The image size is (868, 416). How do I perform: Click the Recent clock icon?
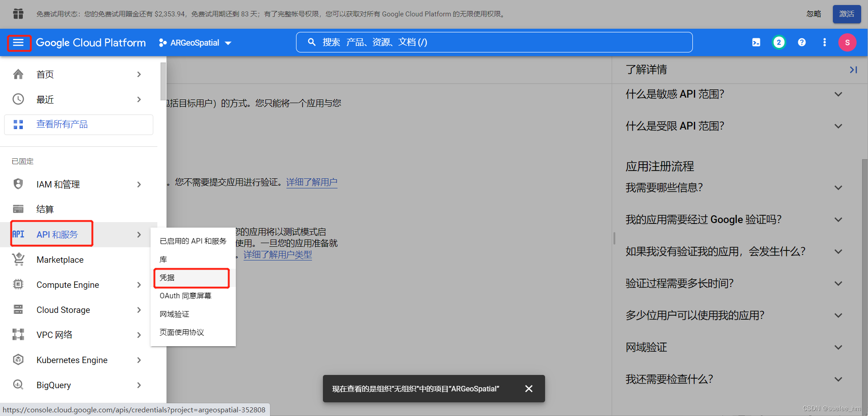18,99
